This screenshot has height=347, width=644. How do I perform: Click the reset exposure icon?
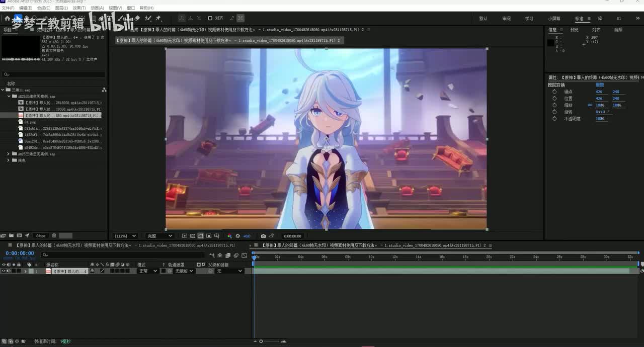[237, 236]
